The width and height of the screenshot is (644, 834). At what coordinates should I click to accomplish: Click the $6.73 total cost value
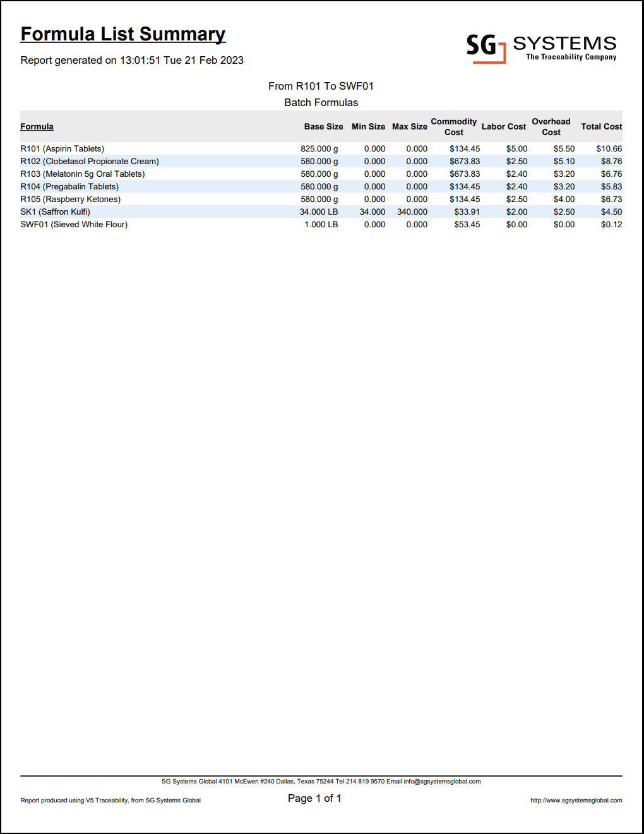pyautogui.click(x=611, y=199)
